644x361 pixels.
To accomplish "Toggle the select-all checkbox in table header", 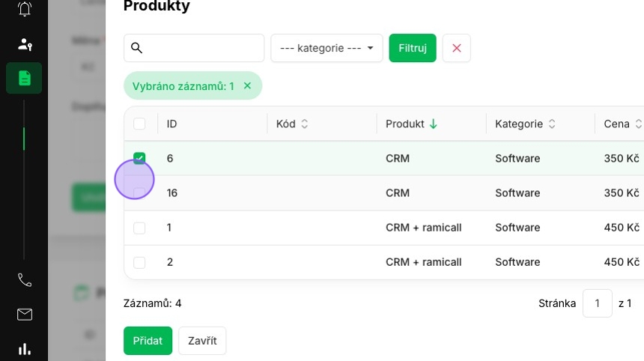I will click(x=139, y=124).
